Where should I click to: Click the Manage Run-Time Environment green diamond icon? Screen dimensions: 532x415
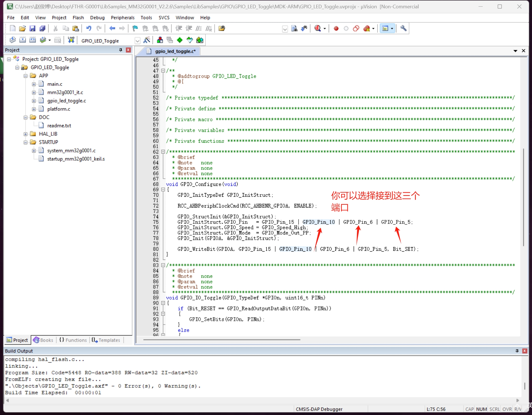point(180,40)
